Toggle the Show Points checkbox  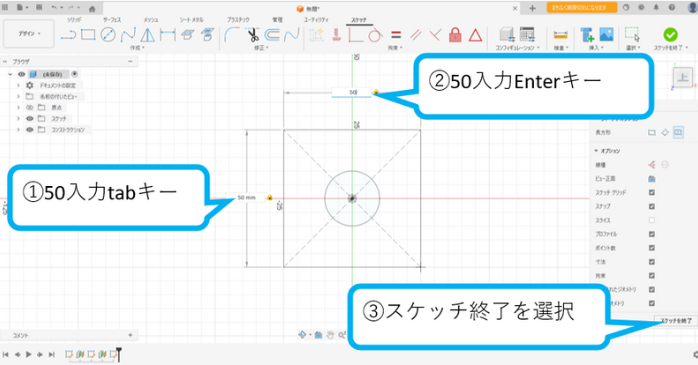[652, 247]
